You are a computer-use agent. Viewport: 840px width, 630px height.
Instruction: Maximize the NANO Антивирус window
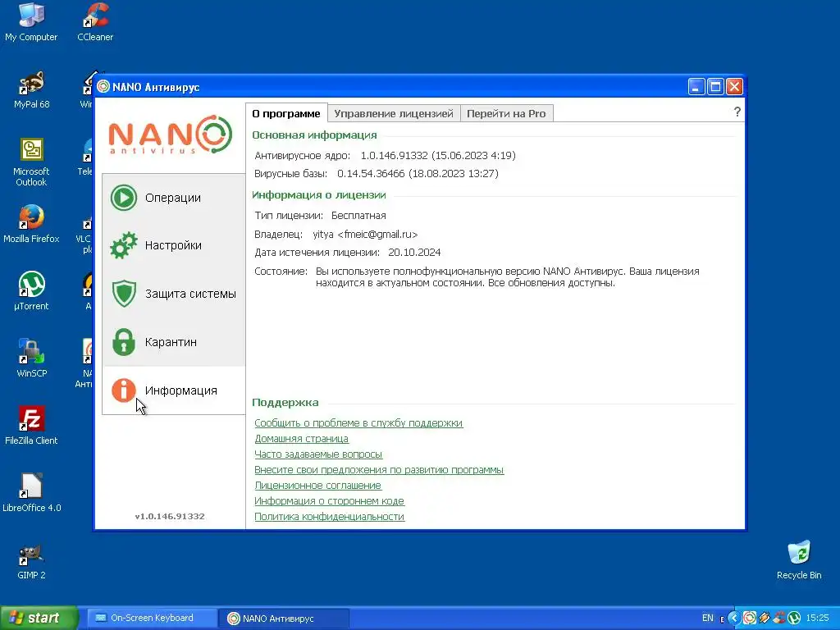click(715, 87)
